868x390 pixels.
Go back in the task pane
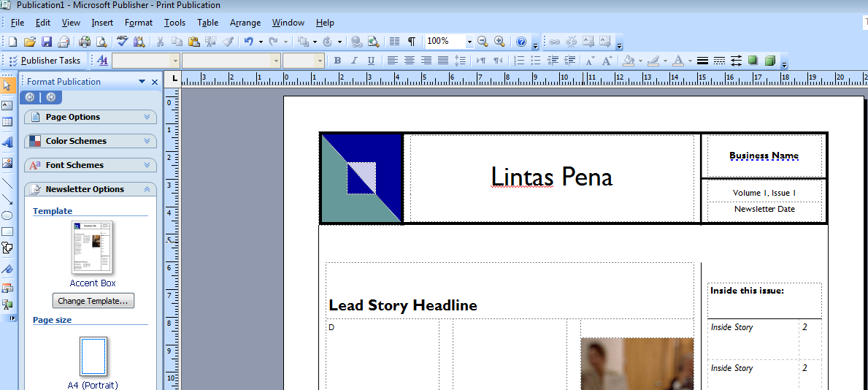tap(30, 98)
